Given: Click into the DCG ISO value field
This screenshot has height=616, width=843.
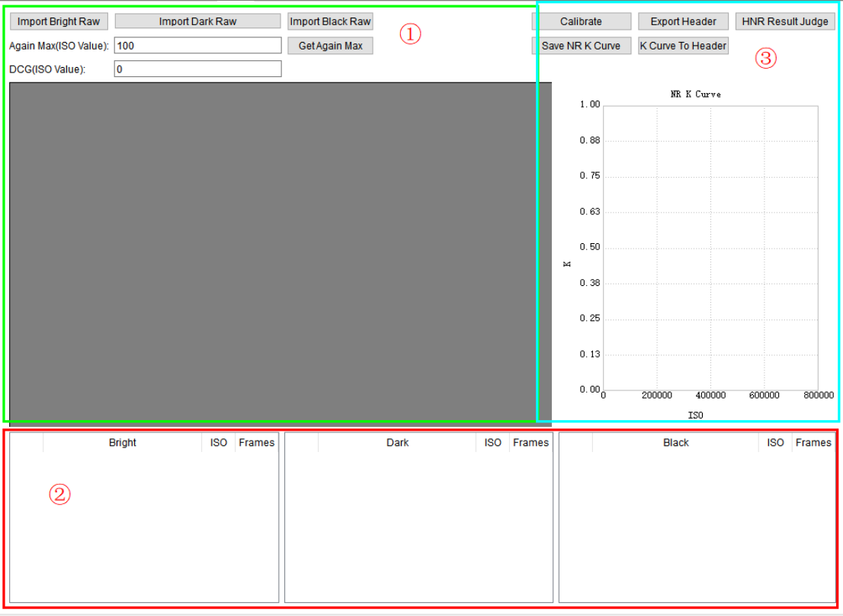Looking at the screenshot, I should tap(197, 69).
